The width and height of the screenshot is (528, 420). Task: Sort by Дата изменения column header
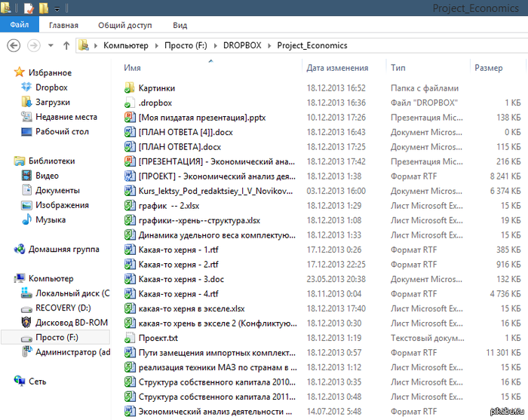(336, 68)
